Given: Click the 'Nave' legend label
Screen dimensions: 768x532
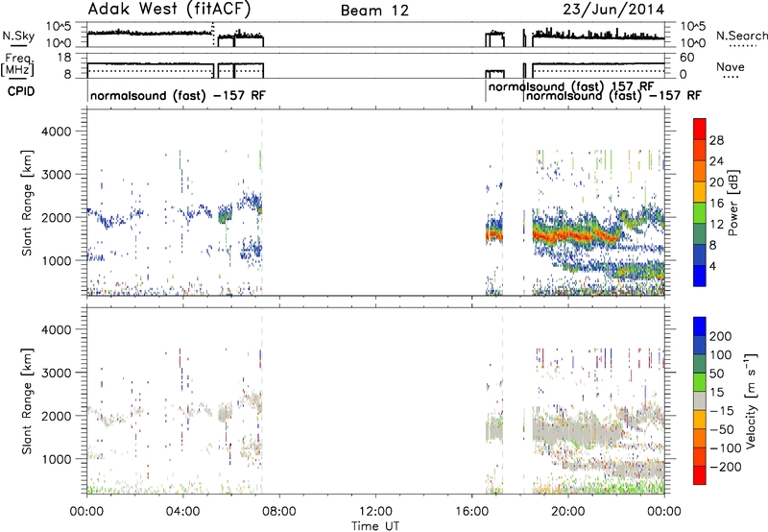Looking at the screenshot, I should coord(731,67).
